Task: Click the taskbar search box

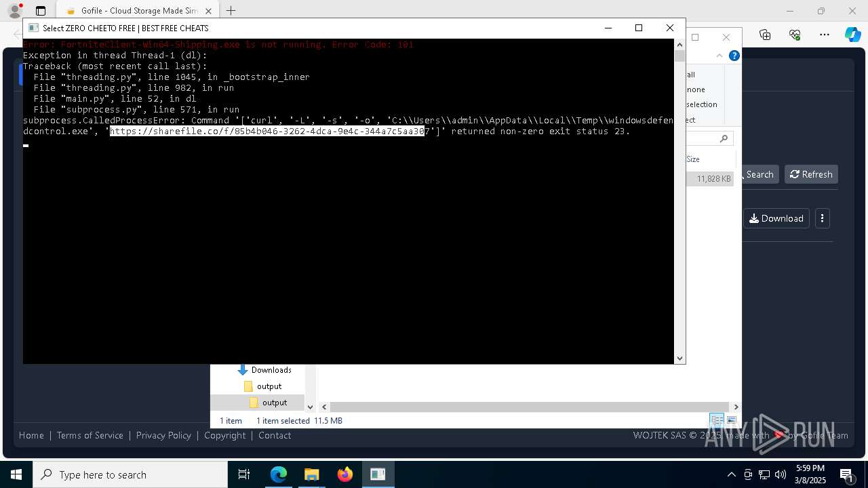Action: point(130,474)
